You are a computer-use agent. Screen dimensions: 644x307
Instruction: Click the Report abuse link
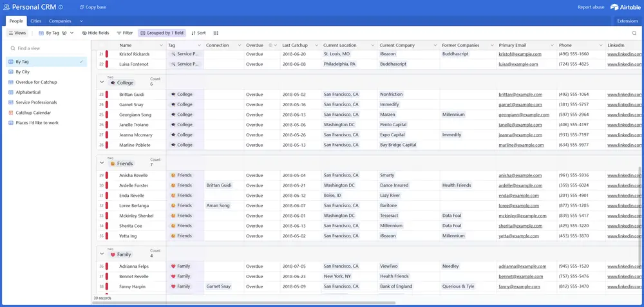click(590, 7)
